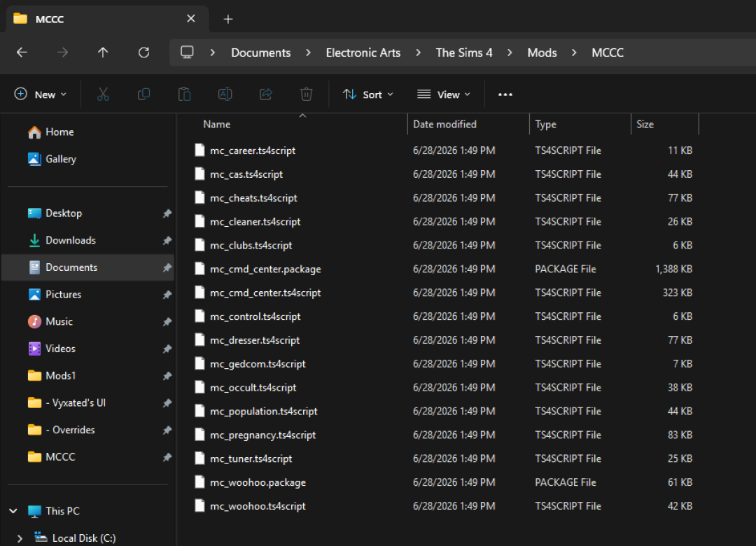Screen dimensions: 756x546
Task: Click the Cut scissors icon
Action: coord(103,94)
